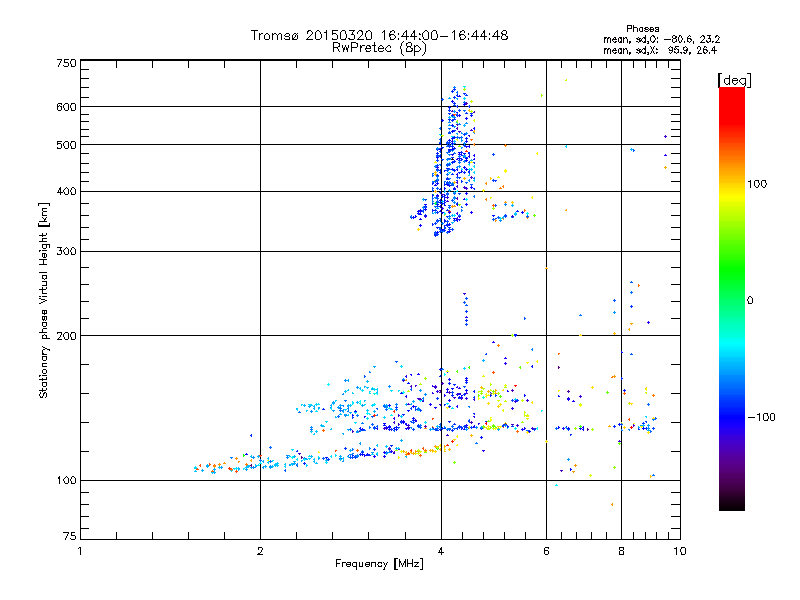800x600 pixels.
Task: Click the y-axis tick label '400'
Action: 67,191
